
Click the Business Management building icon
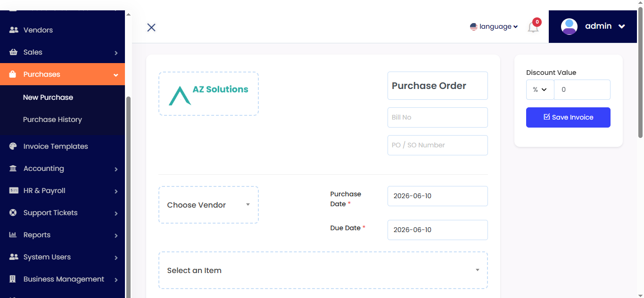[x=13, y=279]
